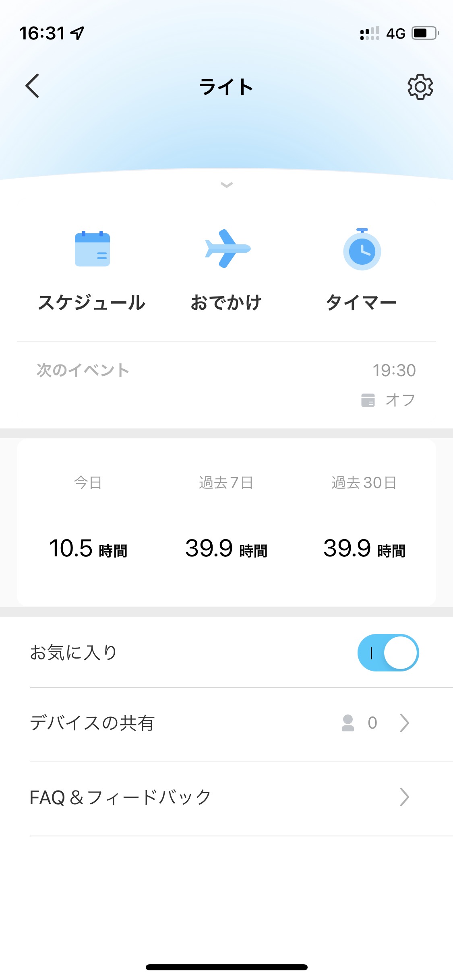Tap the back arrow icon

[x=32, y=86]
